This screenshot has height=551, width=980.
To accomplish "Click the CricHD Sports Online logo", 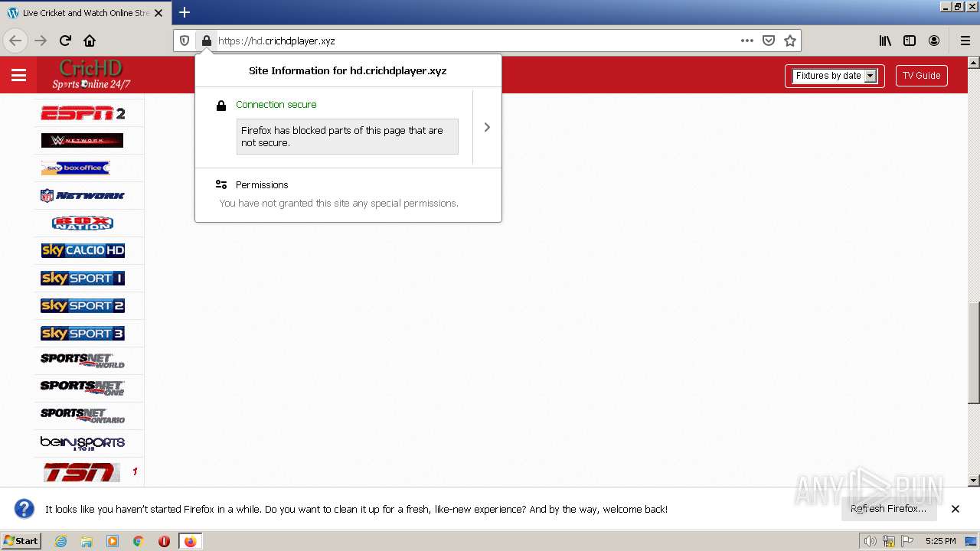I will coord(91,75).
